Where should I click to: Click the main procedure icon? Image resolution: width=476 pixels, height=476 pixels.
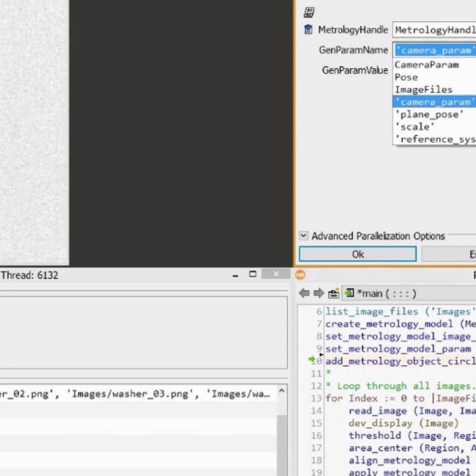tap(349, 293)
